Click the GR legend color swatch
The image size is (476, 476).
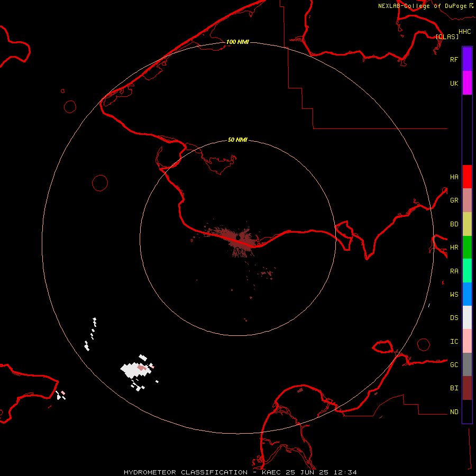[467, 200]
